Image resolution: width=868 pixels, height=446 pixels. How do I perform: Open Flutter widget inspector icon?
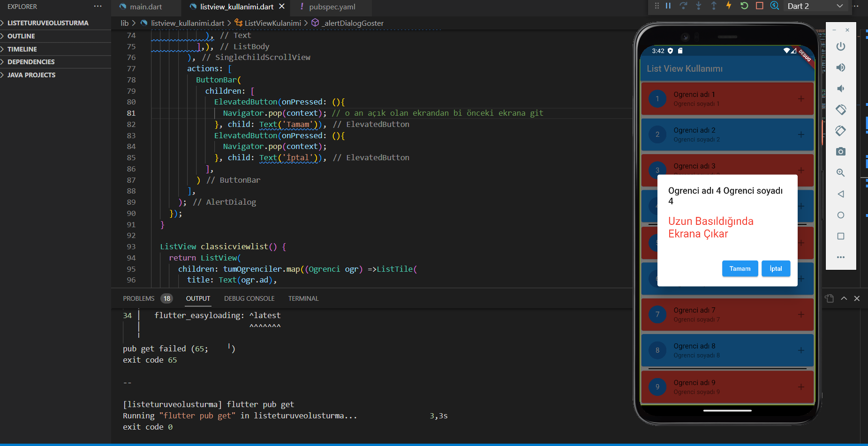[775, 6]
